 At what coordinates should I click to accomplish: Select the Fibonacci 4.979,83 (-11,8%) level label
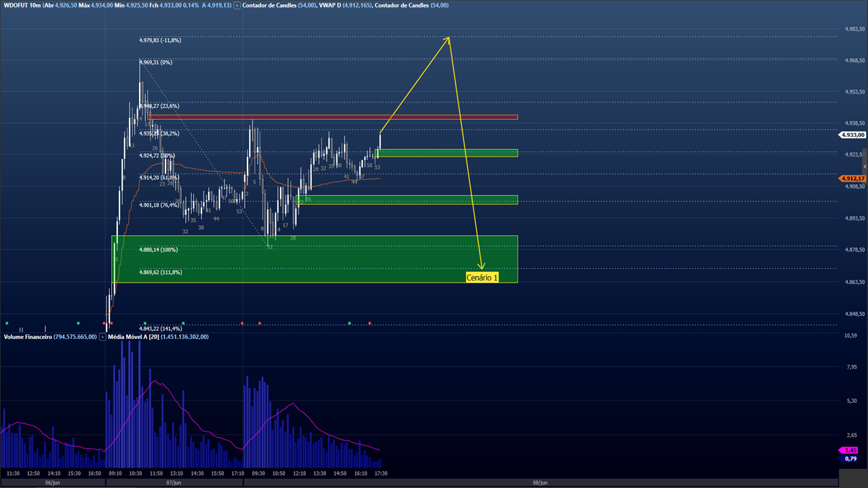point(160,41)
